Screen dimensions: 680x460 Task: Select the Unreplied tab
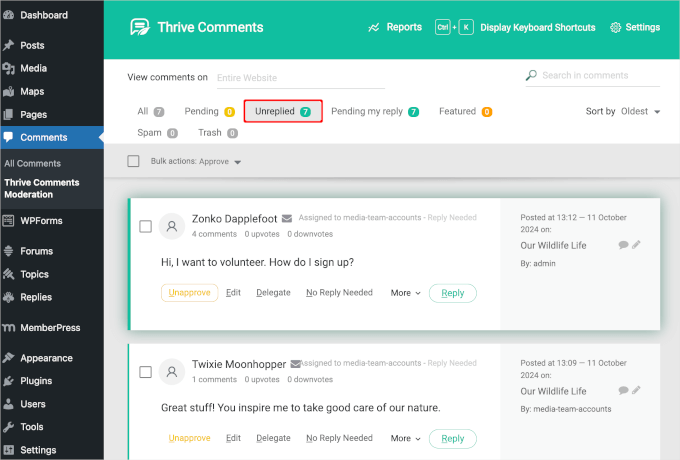pyautogui.click(x=283, y=111)
